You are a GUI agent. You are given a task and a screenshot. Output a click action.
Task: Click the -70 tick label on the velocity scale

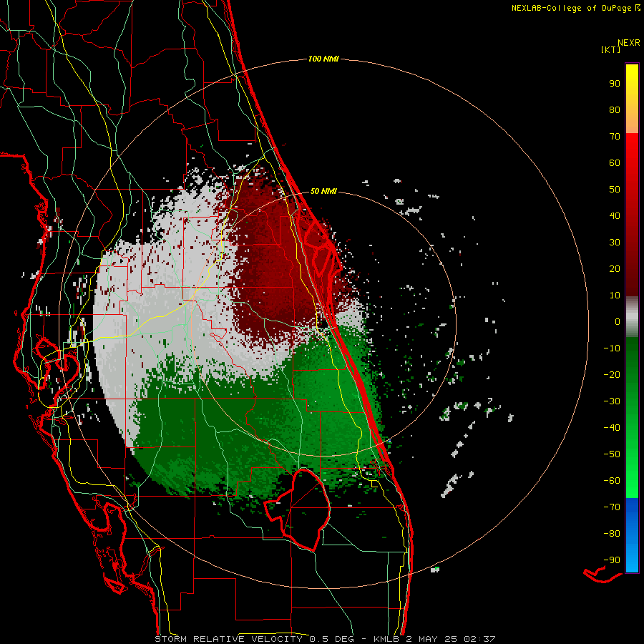pyautogui.click(x=612, y=507)
